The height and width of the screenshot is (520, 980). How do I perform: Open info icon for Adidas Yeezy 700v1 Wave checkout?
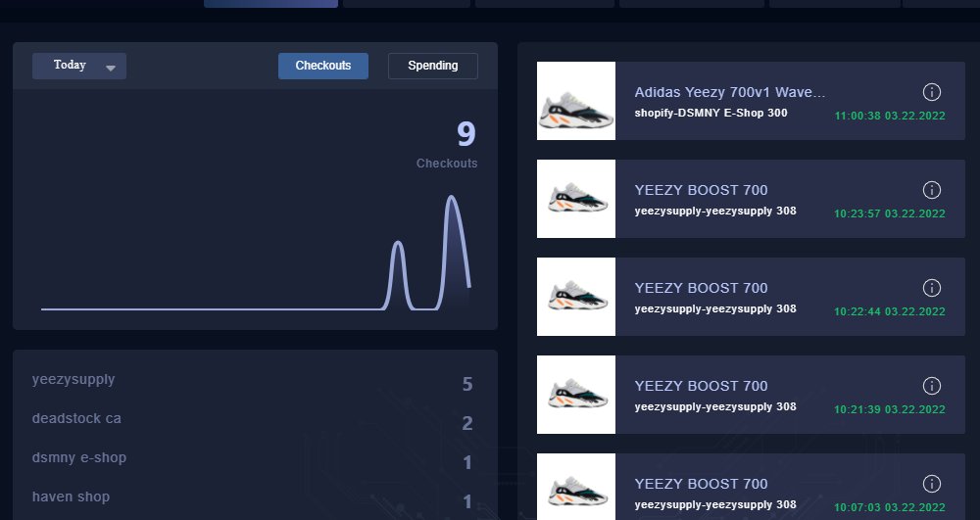point(931,92)
